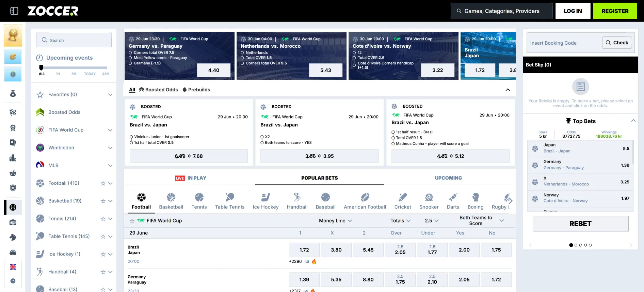Select the Handball sport icon filter

297,197
